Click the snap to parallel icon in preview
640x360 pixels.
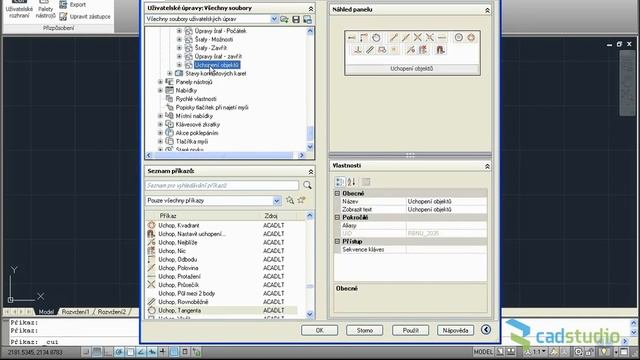tap(370, 50)
